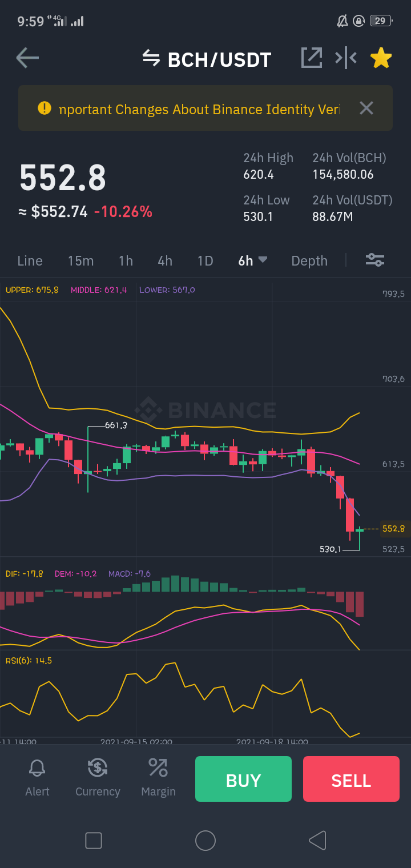Tap the green BUY button
This screenshot has height=868, width=411.
[243, 779]
